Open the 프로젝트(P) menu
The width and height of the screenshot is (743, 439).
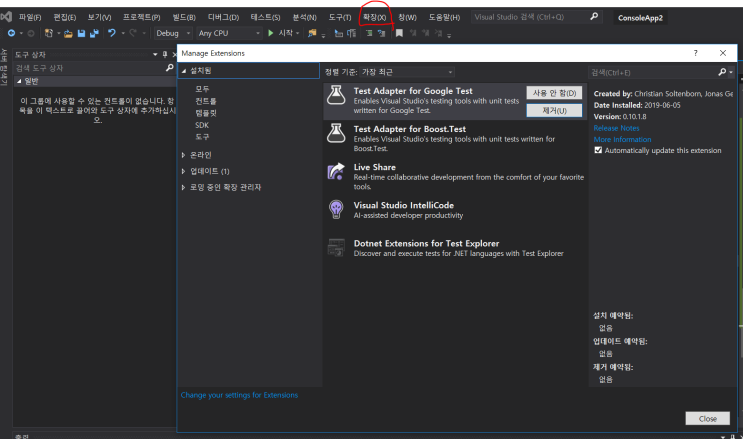coord(141,18)
